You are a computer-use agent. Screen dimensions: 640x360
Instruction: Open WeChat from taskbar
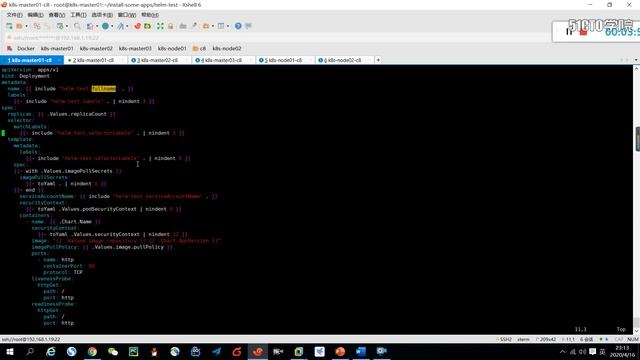click(113, 351)
